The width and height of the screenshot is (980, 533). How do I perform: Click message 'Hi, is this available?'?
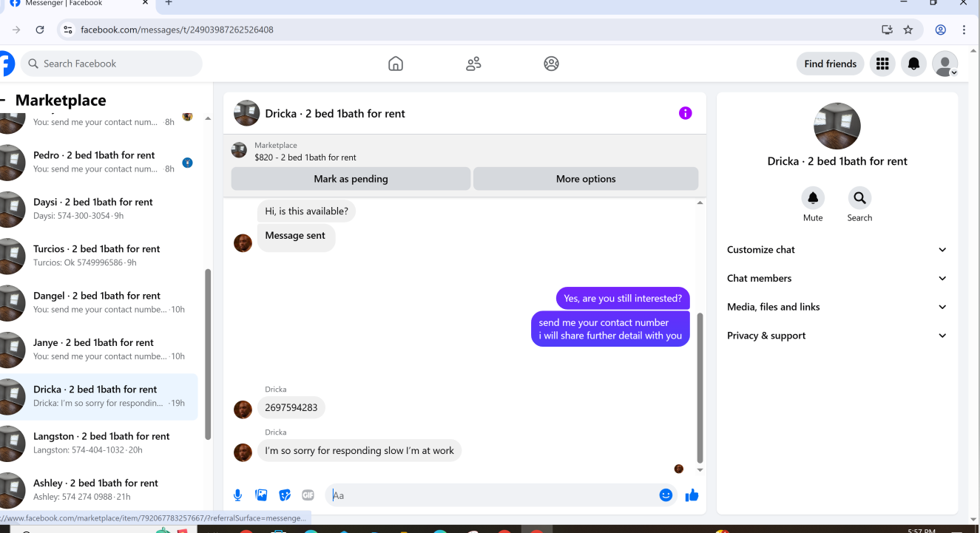(306, 211)
